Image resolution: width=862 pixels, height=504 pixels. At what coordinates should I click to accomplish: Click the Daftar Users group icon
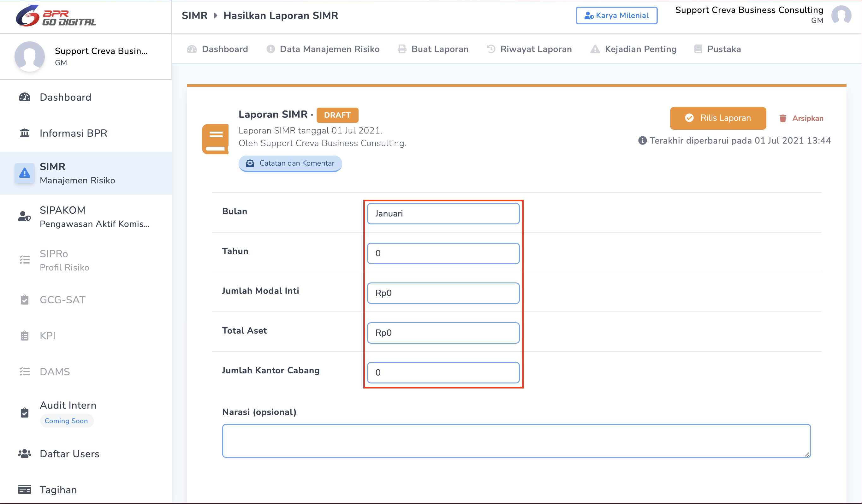click(x=24, y=454)
